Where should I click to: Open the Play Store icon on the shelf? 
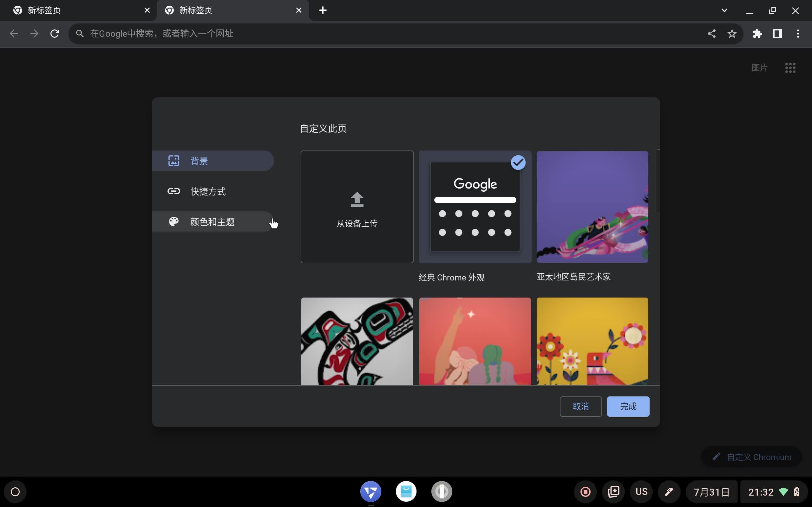click(x=406, y=491)
